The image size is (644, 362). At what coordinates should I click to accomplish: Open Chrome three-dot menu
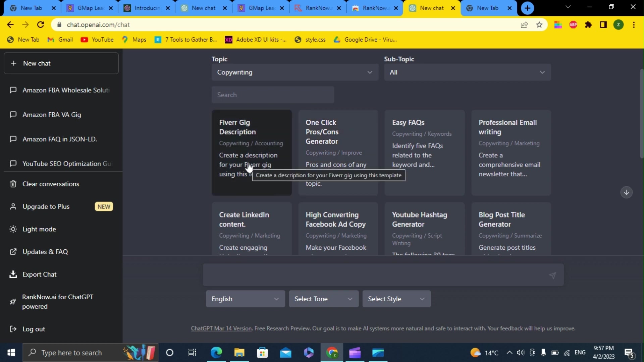click(x=634, y=25)
